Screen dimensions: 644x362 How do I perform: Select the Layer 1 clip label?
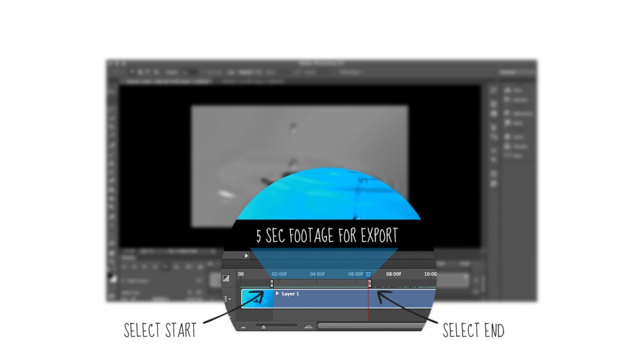coord(291,293)
